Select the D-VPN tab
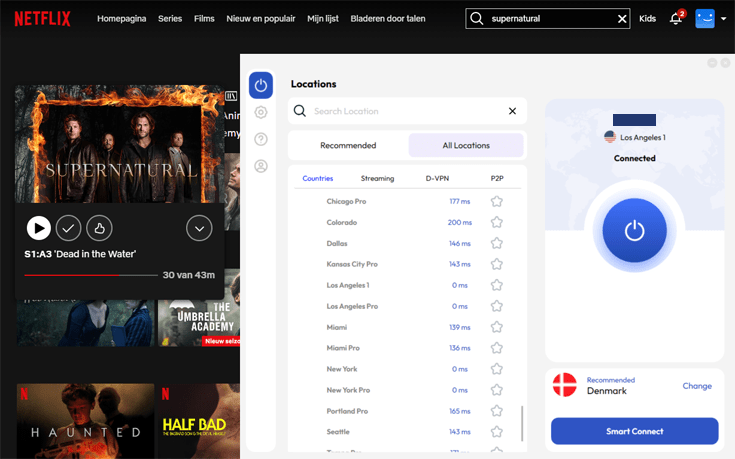 click(x=437, y=178)
